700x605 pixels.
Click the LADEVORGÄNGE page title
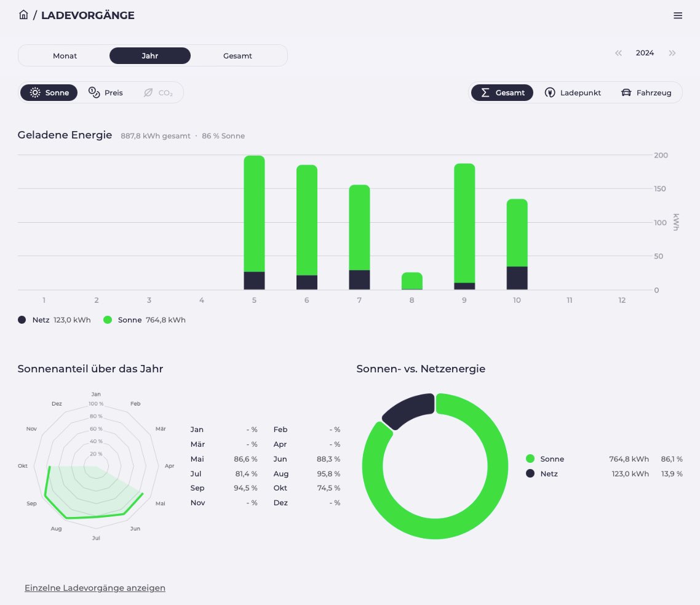pos(88,15)
